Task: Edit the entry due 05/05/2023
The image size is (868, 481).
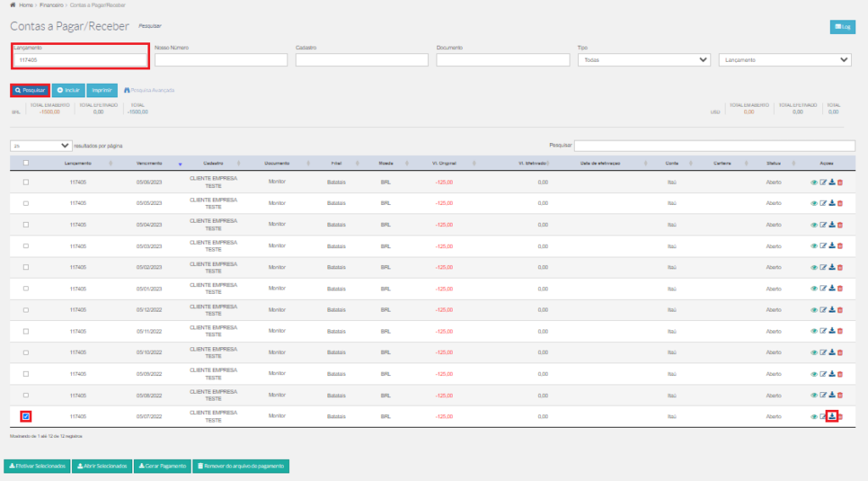Action: tap(823, 203)
